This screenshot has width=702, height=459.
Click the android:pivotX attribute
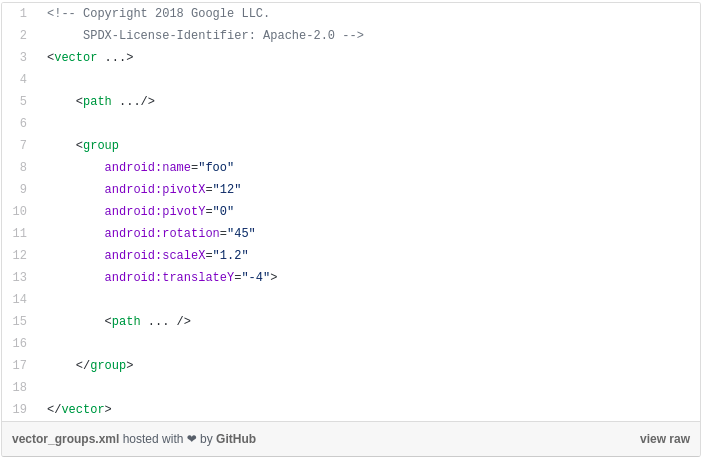pyautogui.click(x=154, y=190)
